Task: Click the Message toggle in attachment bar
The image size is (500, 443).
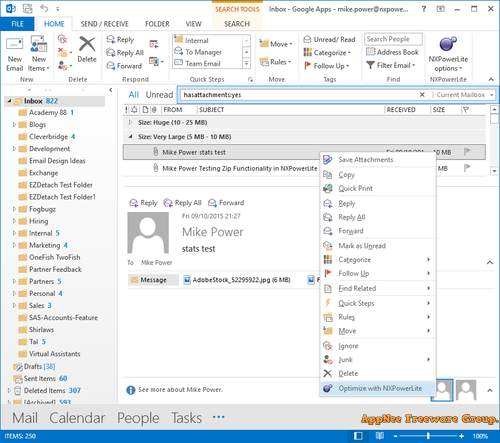Action: click(153, 280)
